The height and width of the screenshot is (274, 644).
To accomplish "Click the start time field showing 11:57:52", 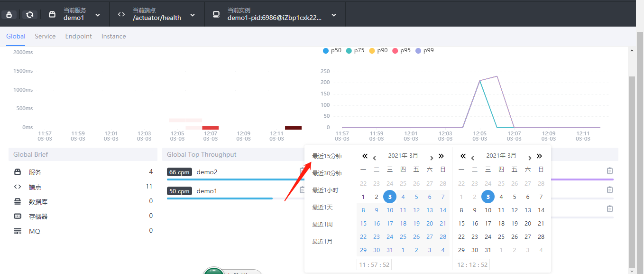I will click(374, 265).
